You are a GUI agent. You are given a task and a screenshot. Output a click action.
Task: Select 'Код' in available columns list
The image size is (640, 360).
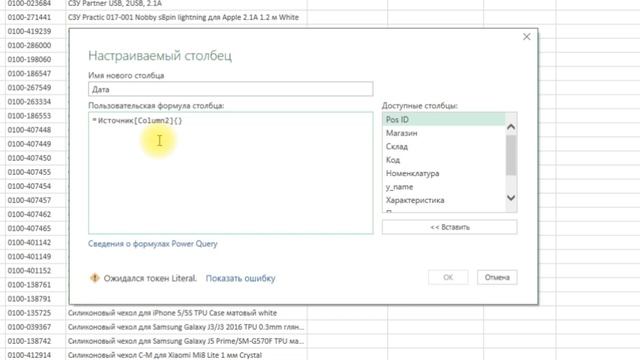[444, 160]
